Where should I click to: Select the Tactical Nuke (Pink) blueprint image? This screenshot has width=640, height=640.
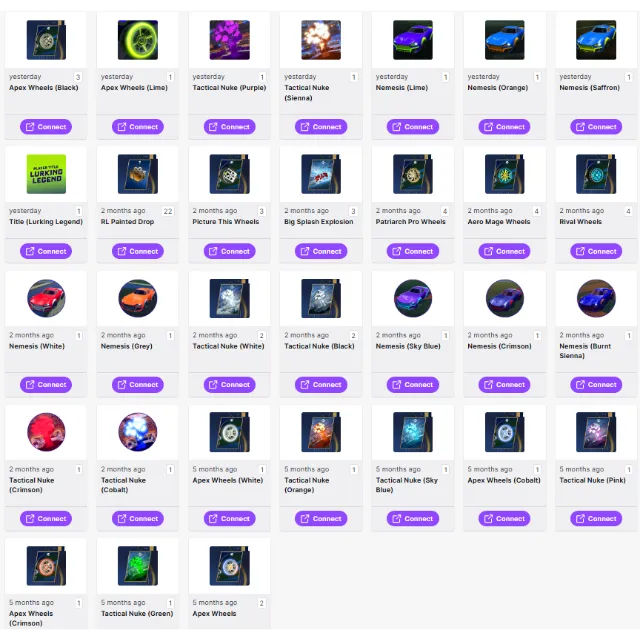(596, 432)
